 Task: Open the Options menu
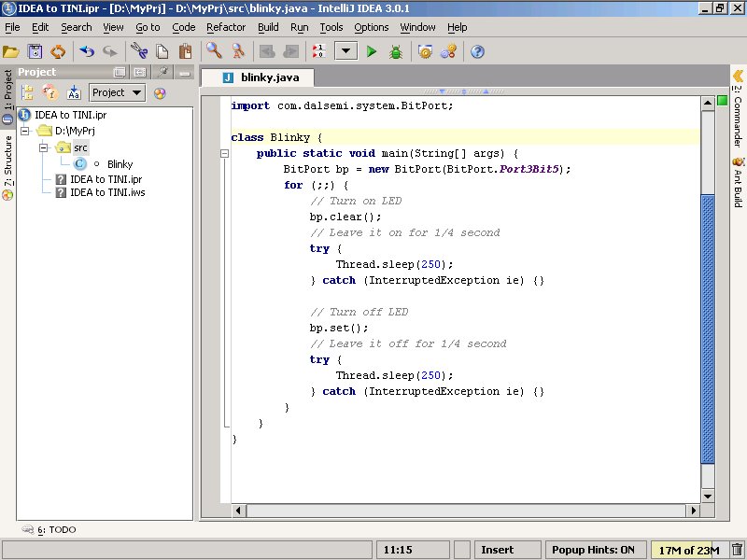[x=371, y=27]
